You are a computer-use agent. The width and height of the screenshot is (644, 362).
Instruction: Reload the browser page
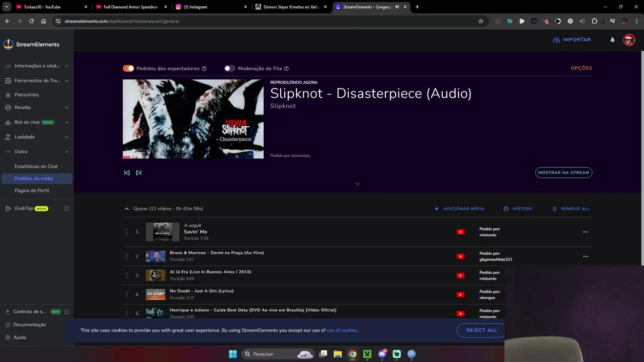coord(31,21)
